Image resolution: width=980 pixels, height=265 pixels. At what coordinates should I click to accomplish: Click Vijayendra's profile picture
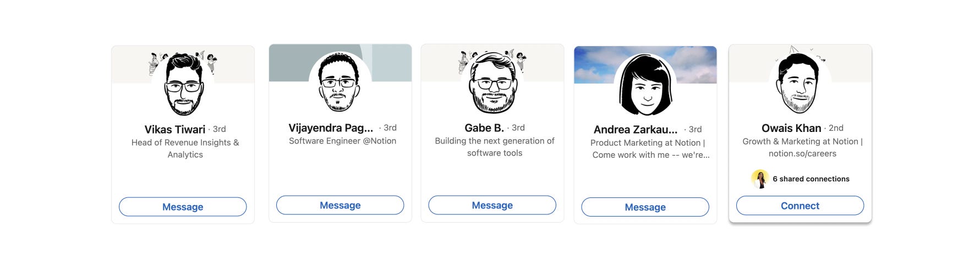point(340,83)
